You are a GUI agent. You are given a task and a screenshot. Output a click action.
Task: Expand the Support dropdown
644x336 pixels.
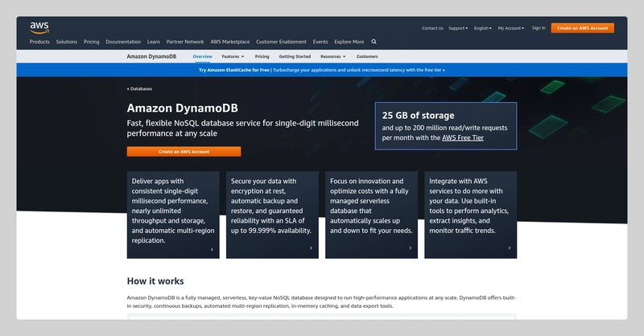tap(458, 28)
